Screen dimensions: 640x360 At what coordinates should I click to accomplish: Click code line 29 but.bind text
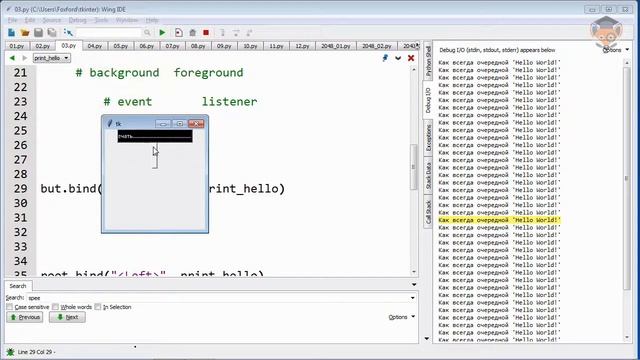point(70,189)
